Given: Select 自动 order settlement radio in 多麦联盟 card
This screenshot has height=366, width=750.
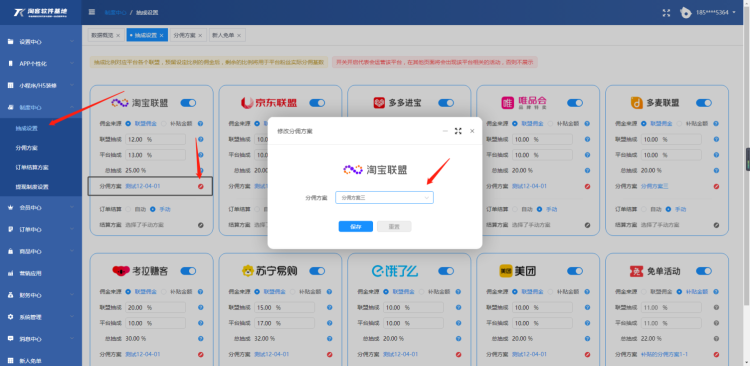Looking at the screenshot, I should click(x=644, y=209).
